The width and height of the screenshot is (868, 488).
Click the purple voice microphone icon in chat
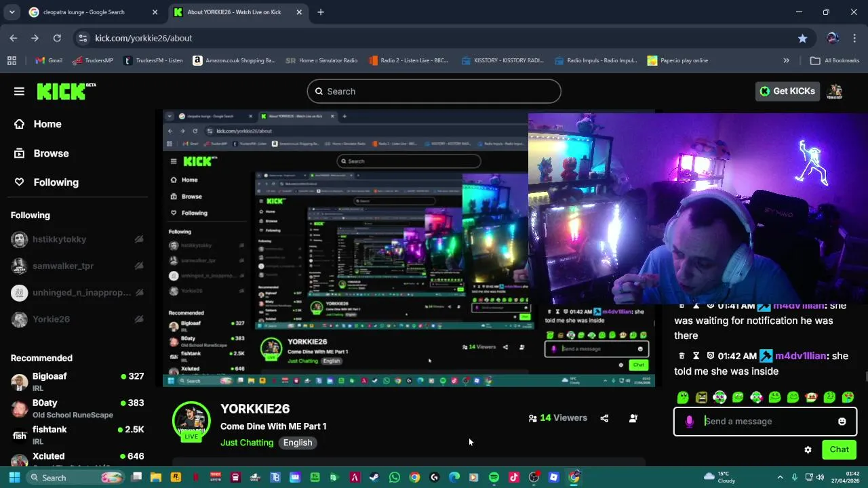pyautogui.click(x=689, y=422)
